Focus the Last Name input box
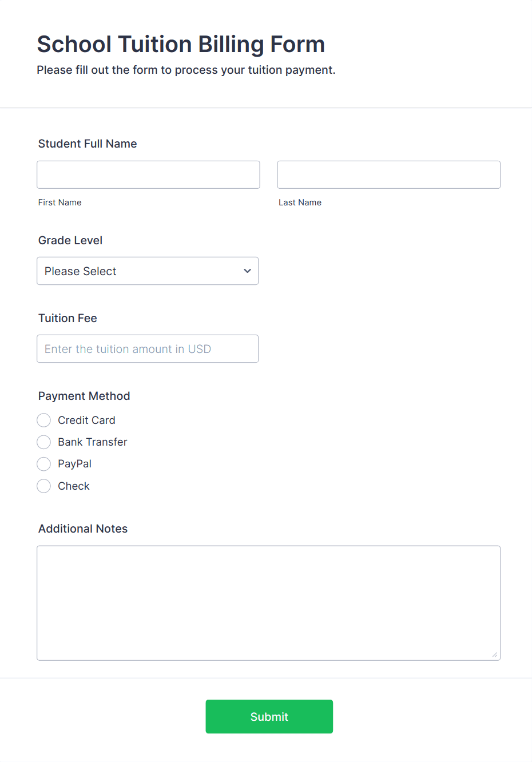The image size is (532, 762). (x=388, y=174)
